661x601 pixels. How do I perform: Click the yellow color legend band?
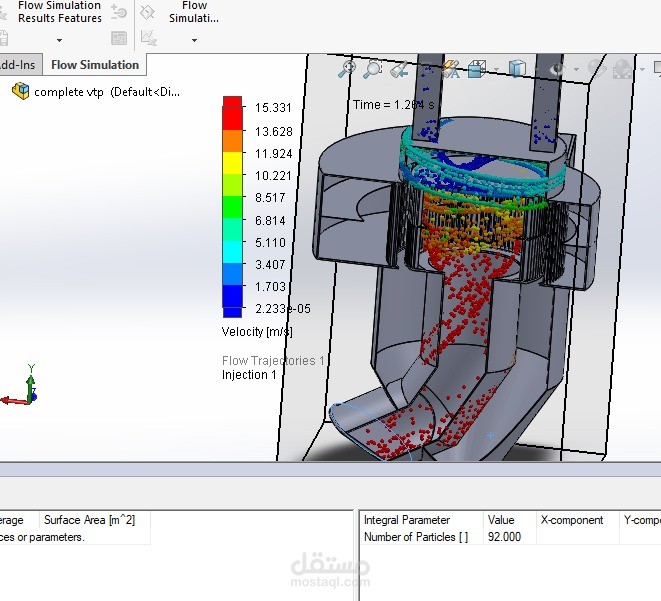pyautogui.click(x=232, y=163)
